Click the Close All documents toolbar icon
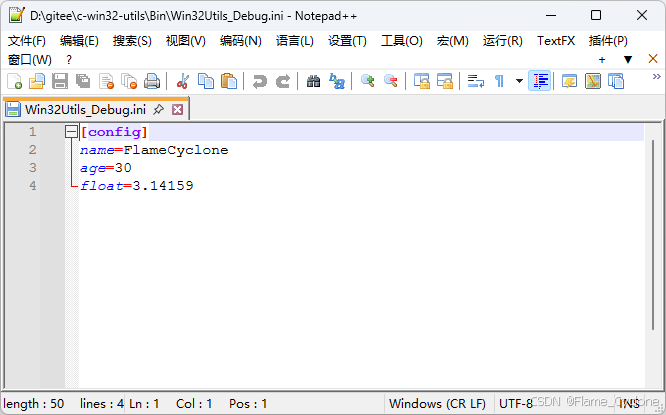This screenshot has width=666, height=415. [x=129, y=81]
